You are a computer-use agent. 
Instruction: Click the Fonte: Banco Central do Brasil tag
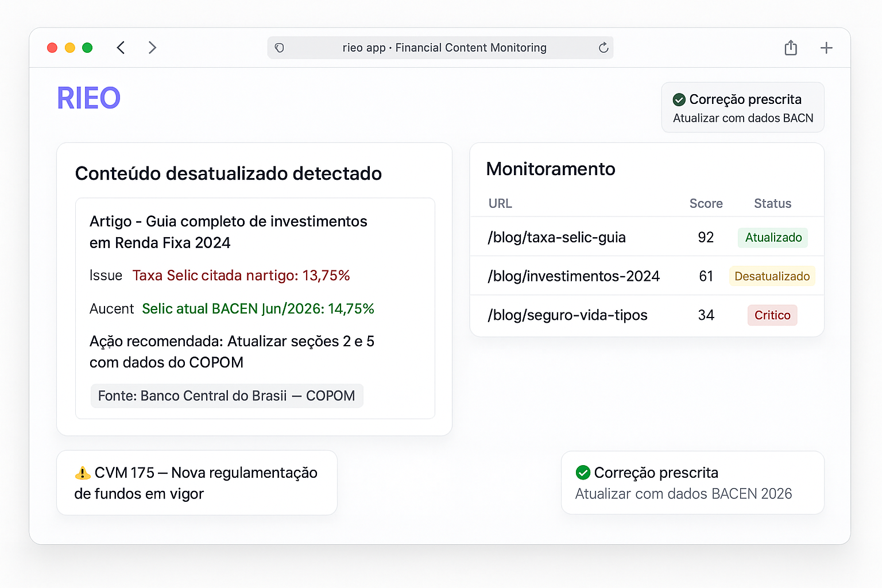[227, 396]
